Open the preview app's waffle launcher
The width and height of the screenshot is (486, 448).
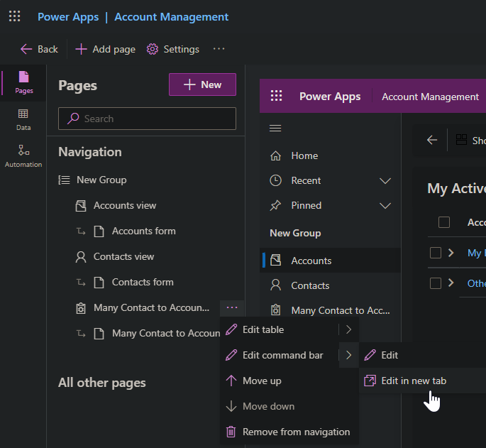pos(276,96)
